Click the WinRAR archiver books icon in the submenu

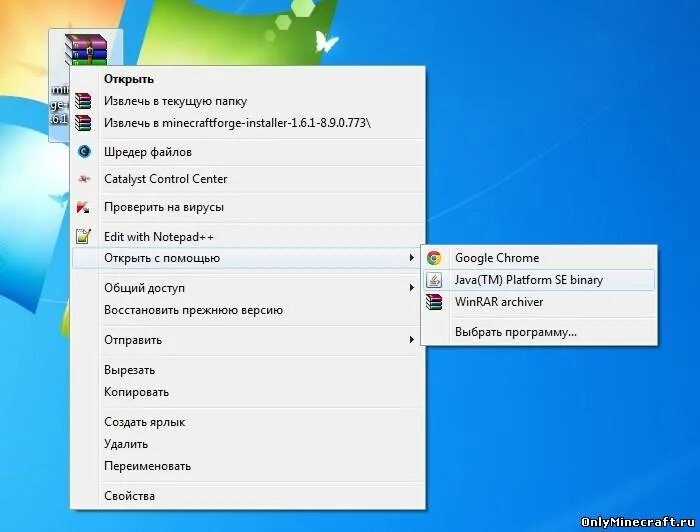434,302
